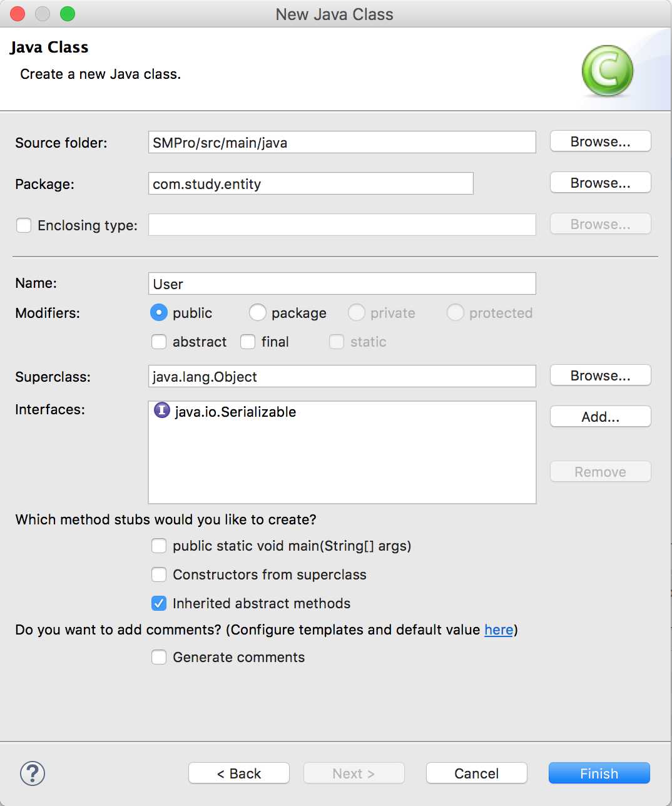
Task: Select the java.io.Serializable interface entry
Action: [x=235, y=412]
